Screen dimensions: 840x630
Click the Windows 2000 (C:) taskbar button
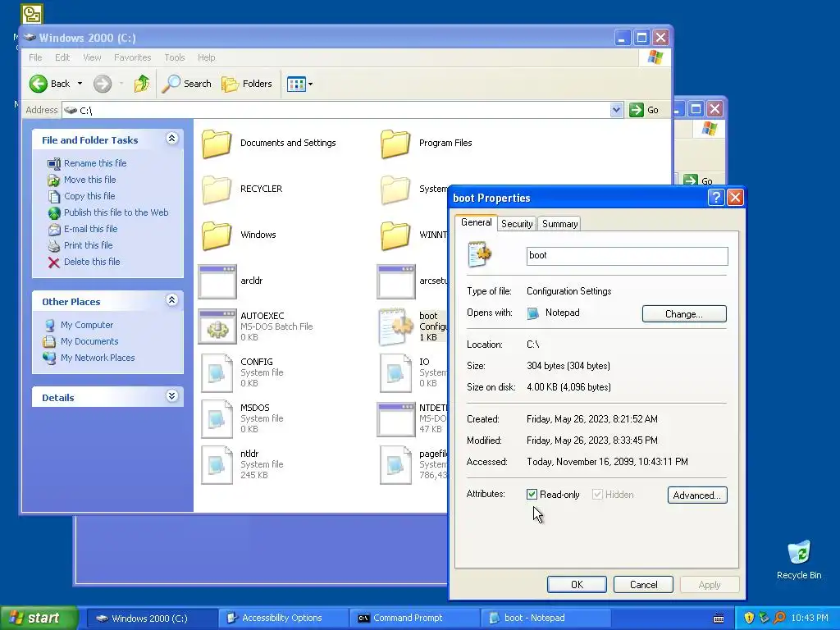point(151,619)
